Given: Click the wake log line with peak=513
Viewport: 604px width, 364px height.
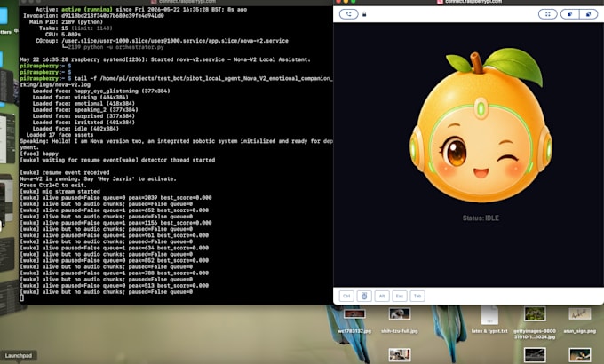Looking at the screenshot, I should coord(114,286).
